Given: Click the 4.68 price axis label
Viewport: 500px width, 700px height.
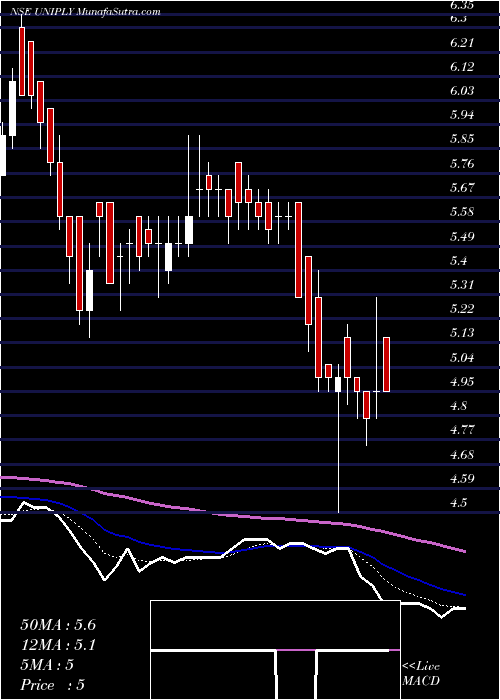Looking at the screenshot, I should pos(462,455).
